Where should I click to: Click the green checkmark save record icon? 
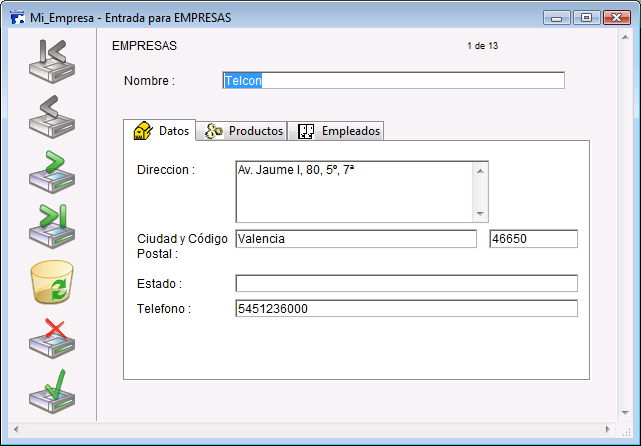52,392
